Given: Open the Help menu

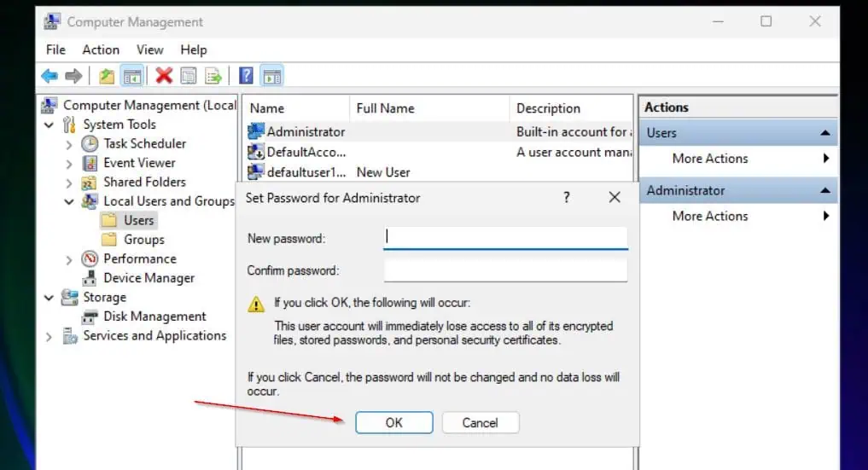Looking at the screenshot, I should [193, 49].
